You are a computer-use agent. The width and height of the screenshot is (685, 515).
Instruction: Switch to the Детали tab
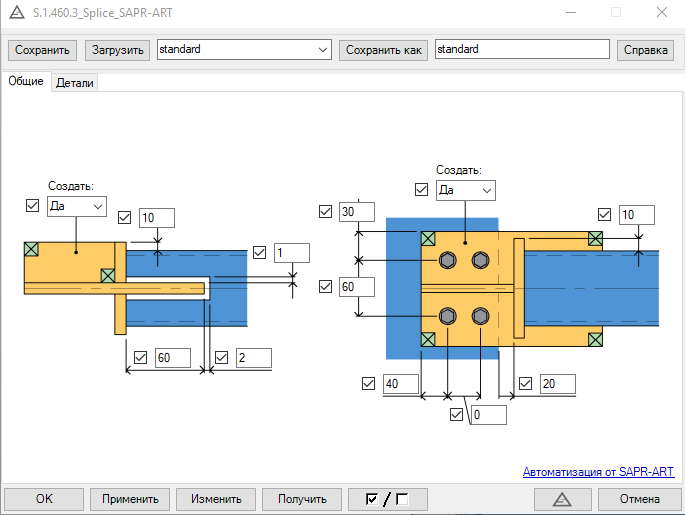[x=75, y=83]
